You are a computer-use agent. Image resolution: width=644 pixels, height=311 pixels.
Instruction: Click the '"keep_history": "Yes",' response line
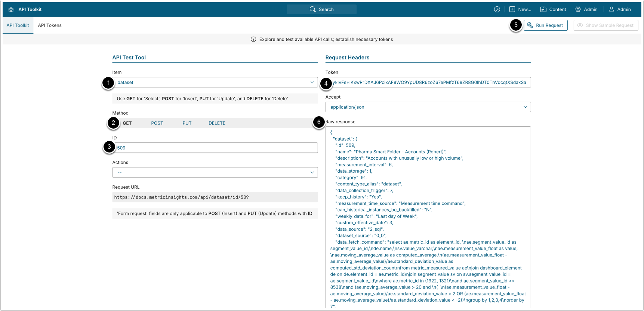[x=358, y=197]
